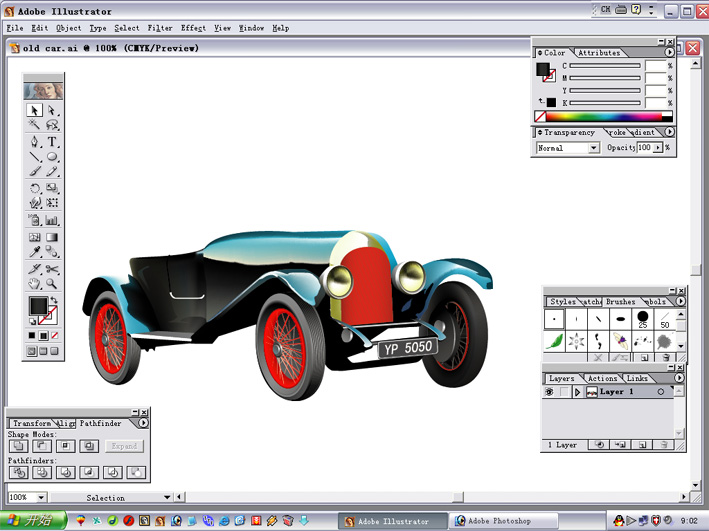Select the Rotate tool
The height and width of the screenshot is (531, 709).
(x=34, y=188)
